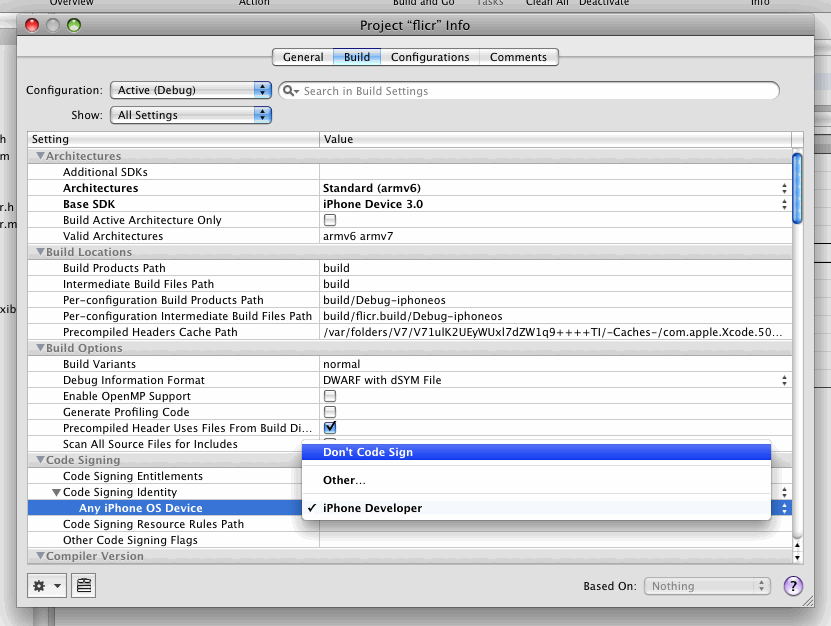
Task: Open the Configuration Active (Debug) popup
Action: pyautogui.click(x=191, y=90)
